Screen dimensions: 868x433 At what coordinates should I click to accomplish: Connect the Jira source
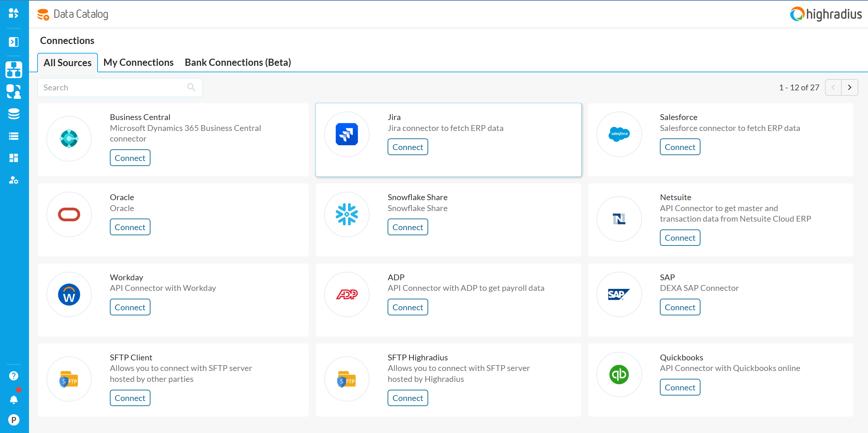(408, 147)
